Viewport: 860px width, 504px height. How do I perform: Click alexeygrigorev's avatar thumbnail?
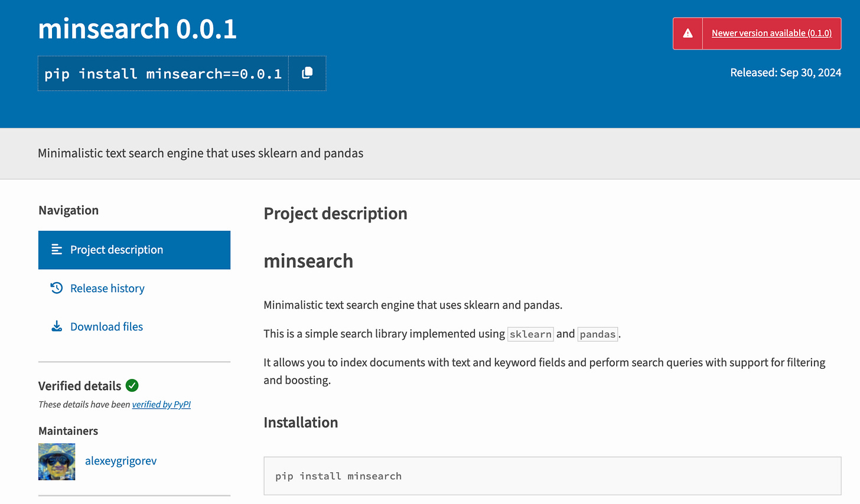(57, 462)
